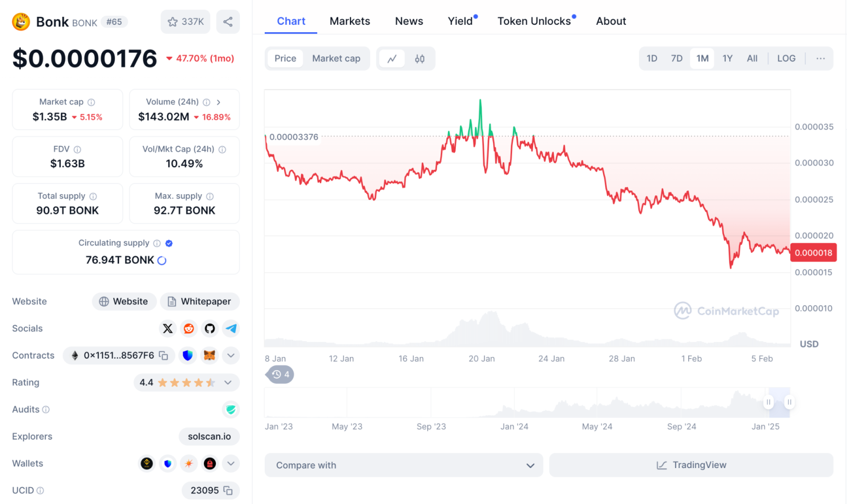Enable LOG scale on the chart
The height and width of the screenshot is (504, 847).
tap(786, 59)
